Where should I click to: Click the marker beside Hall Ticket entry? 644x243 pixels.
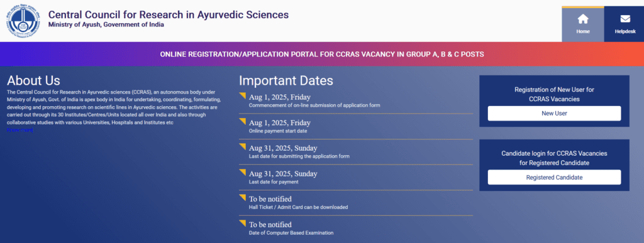pyautogui.click(x=243, y=198)
